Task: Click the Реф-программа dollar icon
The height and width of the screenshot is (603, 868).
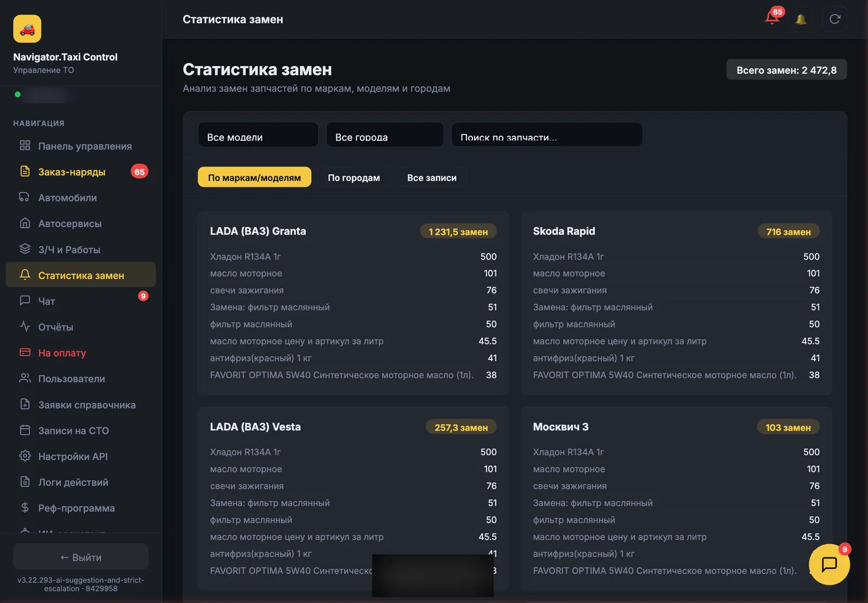Action: (25, 507)
